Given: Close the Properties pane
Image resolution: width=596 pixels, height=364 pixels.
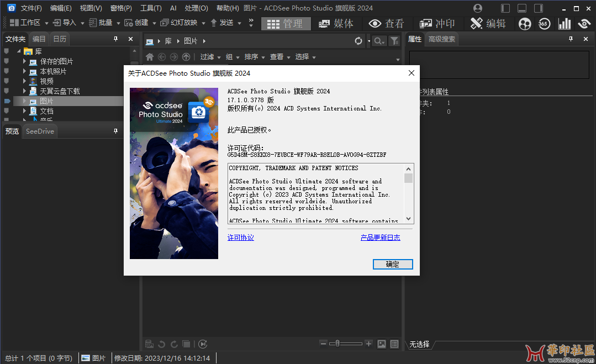Looking at the screenshot, I should [x=586, y=39].
